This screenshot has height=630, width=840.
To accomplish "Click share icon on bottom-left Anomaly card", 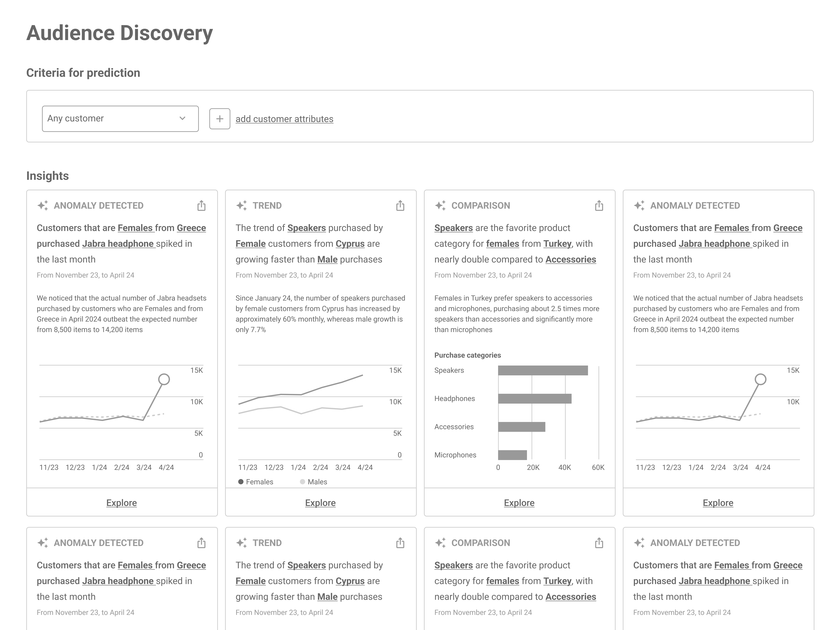I will point(201,543).
